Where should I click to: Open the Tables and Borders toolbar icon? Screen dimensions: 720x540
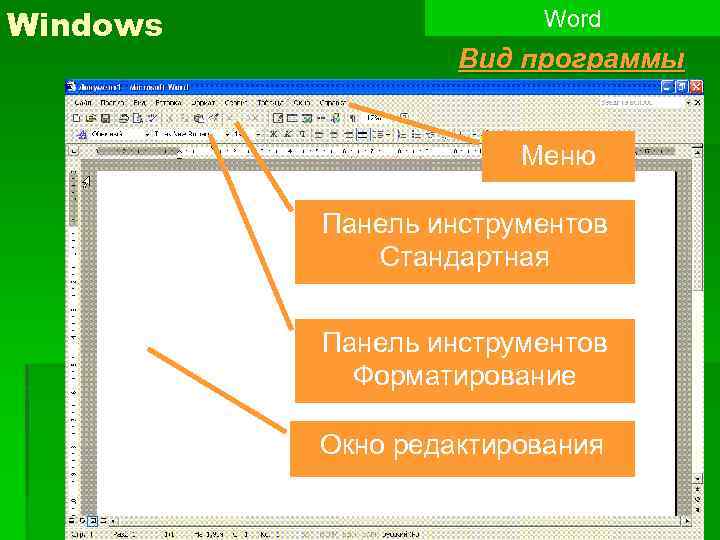click(278, 118)
